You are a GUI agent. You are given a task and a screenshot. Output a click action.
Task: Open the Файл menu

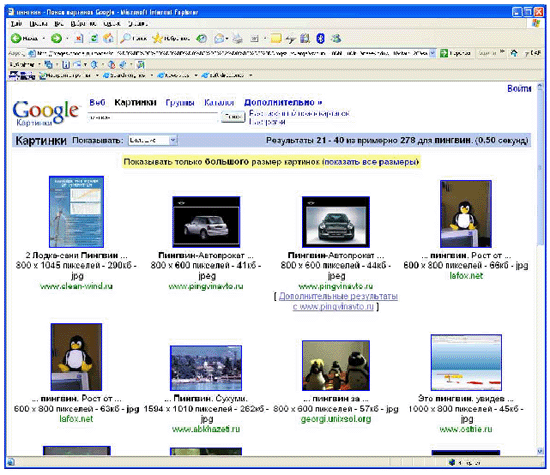click(16, 24)
